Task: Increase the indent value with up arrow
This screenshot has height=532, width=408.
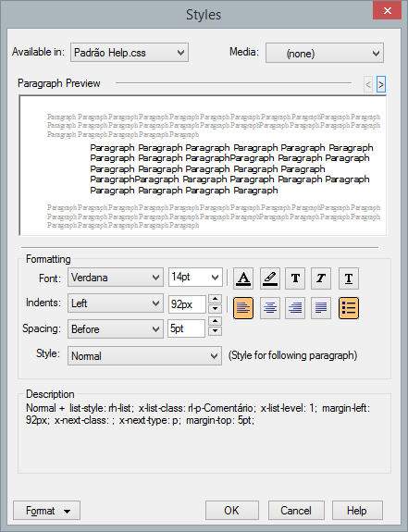Action: 215,299
